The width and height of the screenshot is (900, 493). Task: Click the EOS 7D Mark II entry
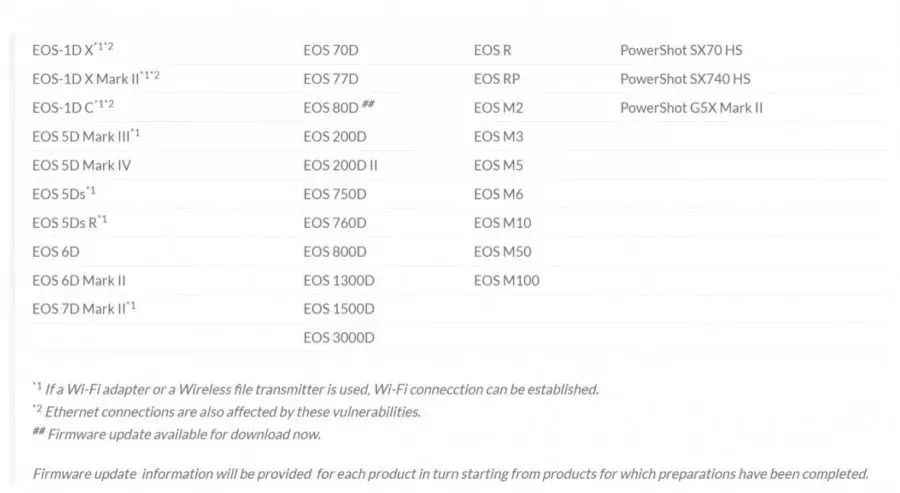[x=84, y=308]
